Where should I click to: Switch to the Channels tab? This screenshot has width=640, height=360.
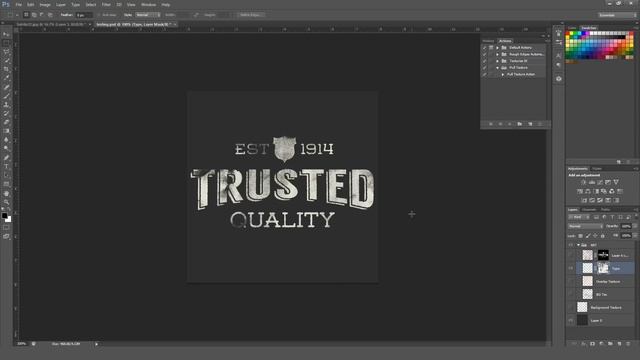tap(589, 209)
